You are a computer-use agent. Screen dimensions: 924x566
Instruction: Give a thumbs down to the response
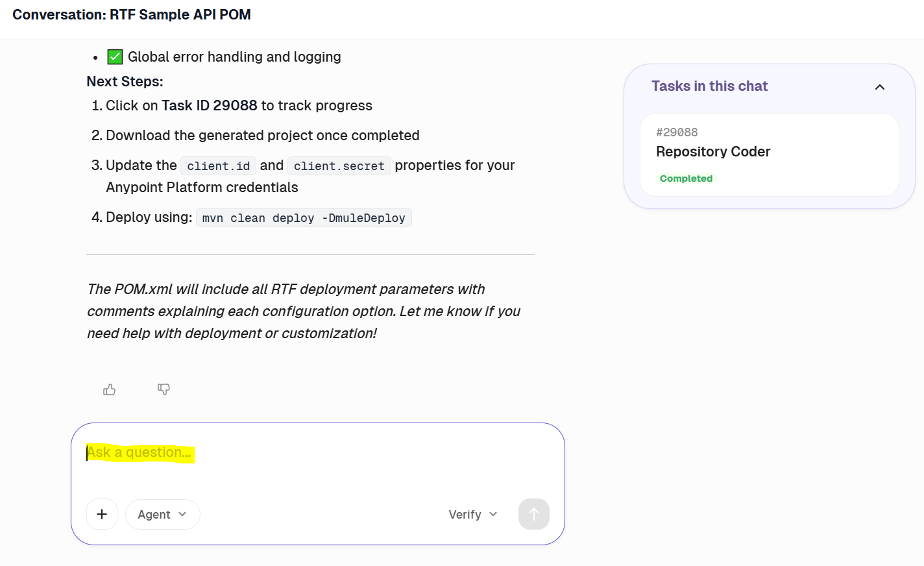pyautogui.click(x=164, y=389)
